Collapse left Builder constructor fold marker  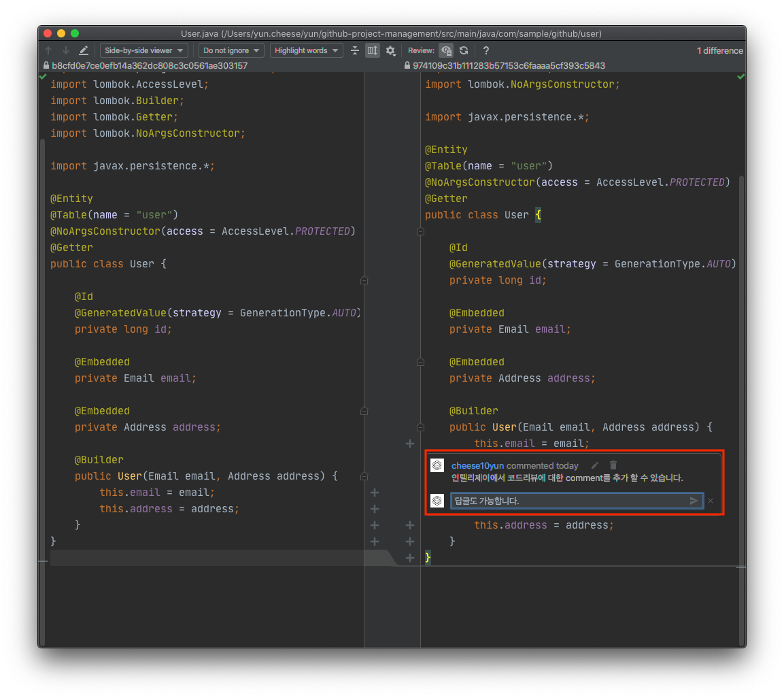click(364, 476)
